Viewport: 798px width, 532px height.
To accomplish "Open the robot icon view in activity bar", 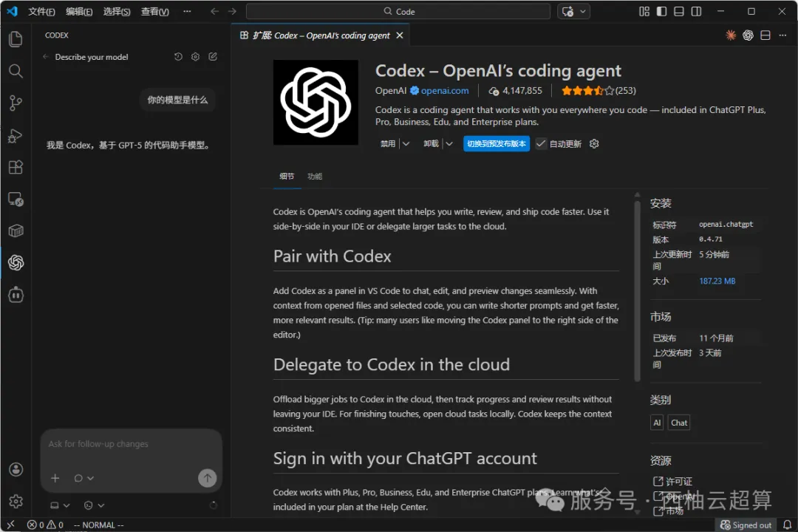I will (16, 295).
